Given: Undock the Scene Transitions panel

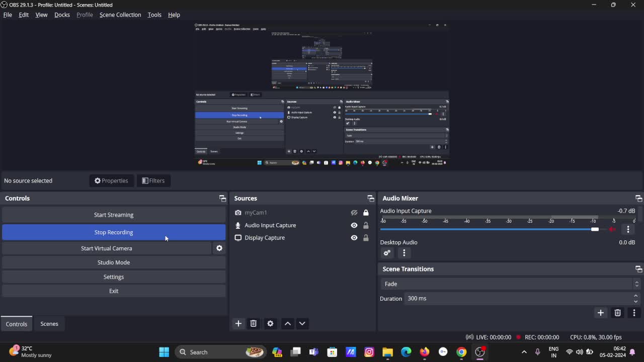Looking at the screenshot, I should [x=638, y=269].
